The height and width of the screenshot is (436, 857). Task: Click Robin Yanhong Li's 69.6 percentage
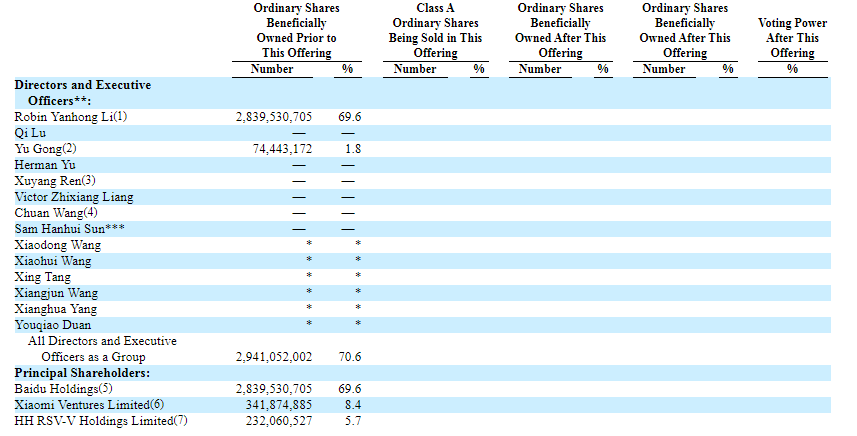click(x=350, y=117)
